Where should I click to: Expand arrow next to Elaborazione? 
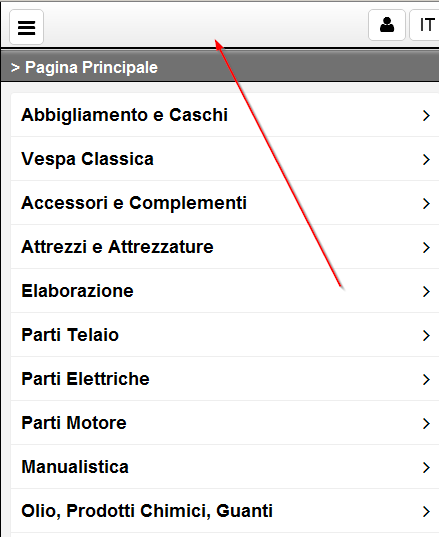point(426,292)
